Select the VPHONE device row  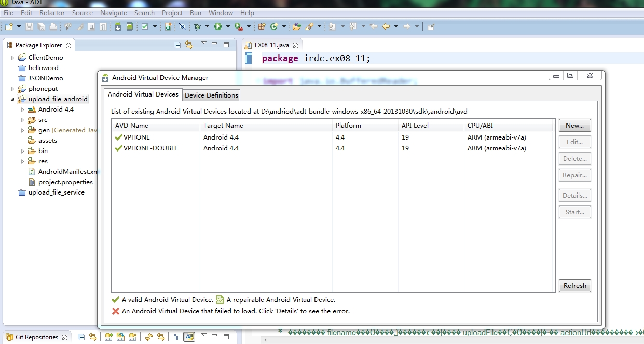point(333,137)
